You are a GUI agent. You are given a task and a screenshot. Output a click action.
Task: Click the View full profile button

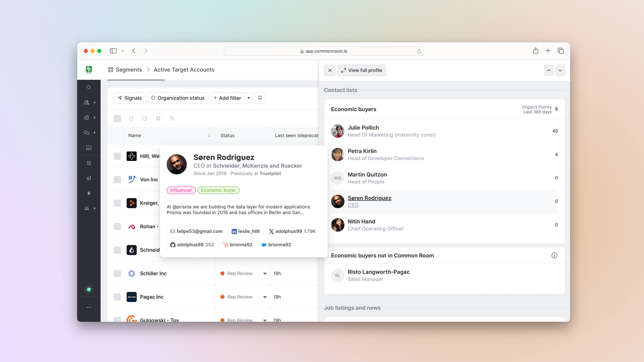click(362, 70)
